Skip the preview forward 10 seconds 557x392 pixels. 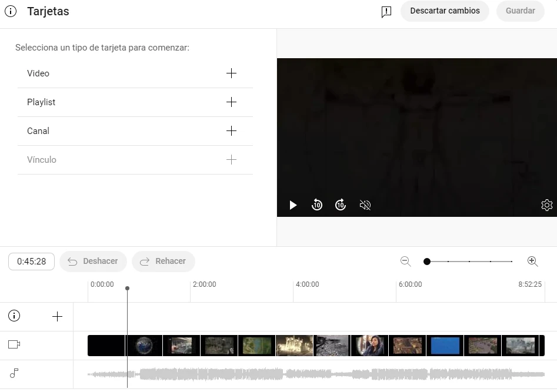pyautogui.click(x=340, y=205)
